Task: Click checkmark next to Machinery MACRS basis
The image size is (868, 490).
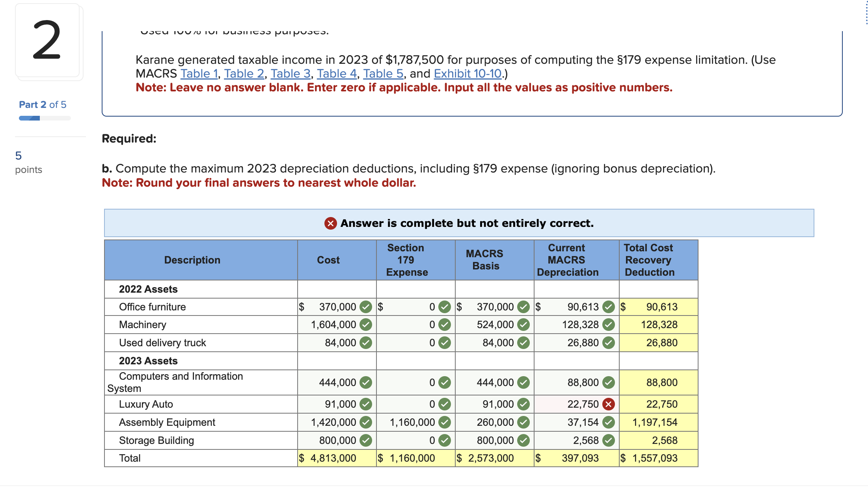Action: pos(524,325)
